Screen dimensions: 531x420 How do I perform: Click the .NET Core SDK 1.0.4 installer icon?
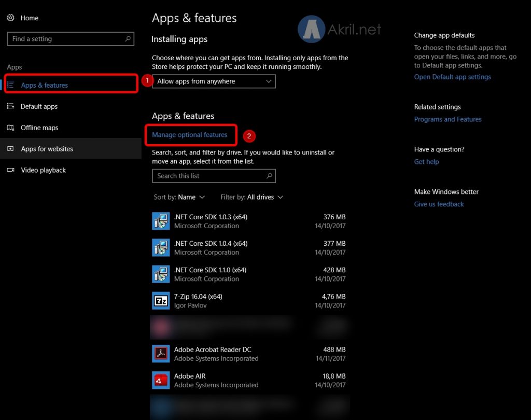tap(161, 248)
